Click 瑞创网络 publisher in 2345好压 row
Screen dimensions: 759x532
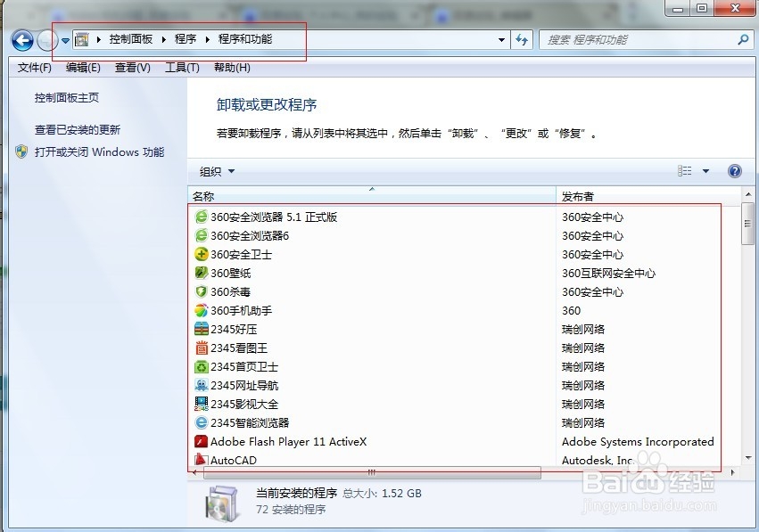click(x=583, y=330)
